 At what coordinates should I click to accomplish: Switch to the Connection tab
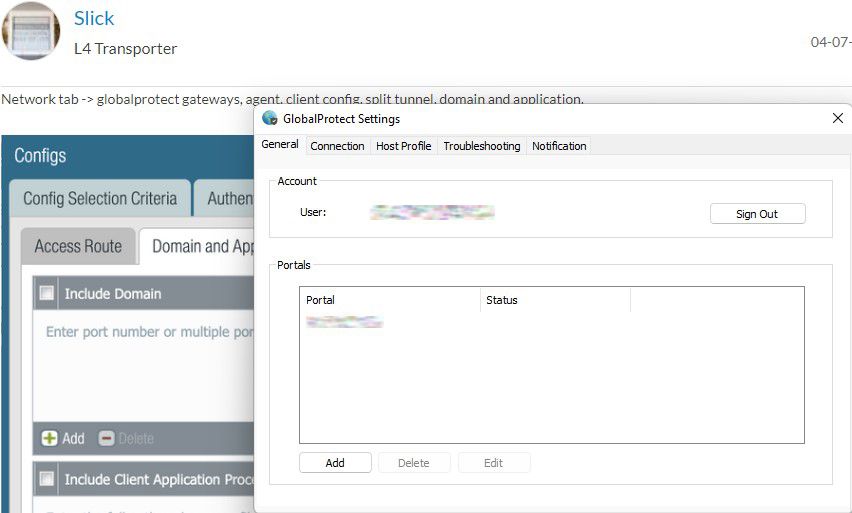[x=337, y=146]
